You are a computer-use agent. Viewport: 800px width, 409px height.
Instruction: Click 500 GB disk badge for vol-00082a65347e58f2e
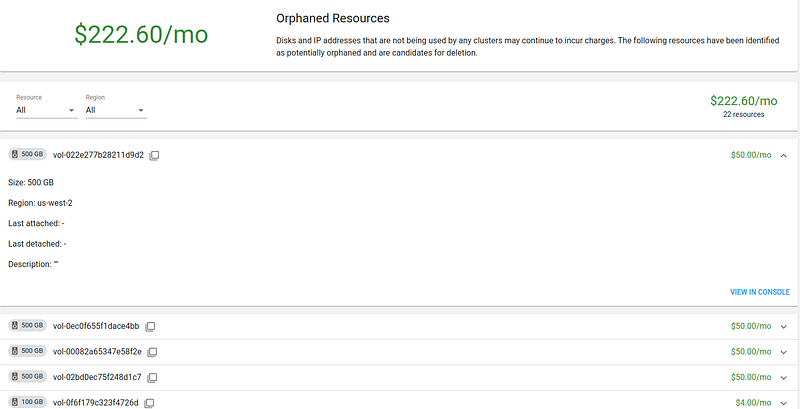28,351
